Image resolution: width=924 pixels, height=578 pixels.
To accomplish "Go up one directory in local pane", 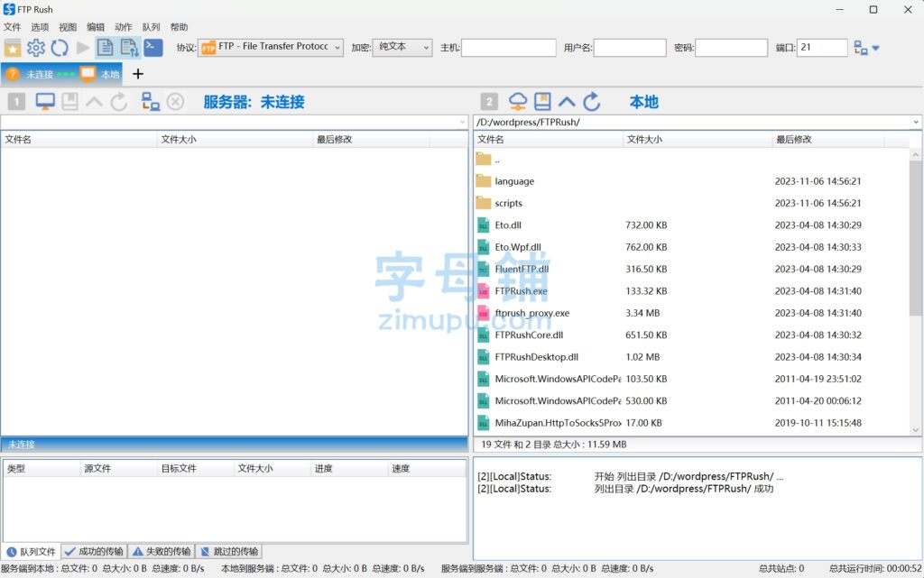I will point(567,102).
